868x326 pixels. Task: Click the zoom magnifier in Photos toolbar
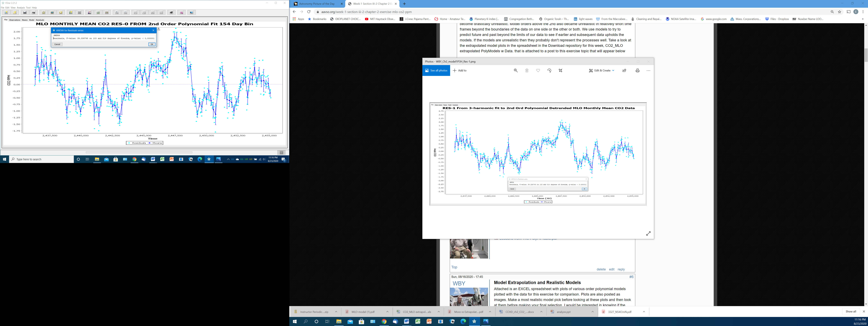point(516,70)
